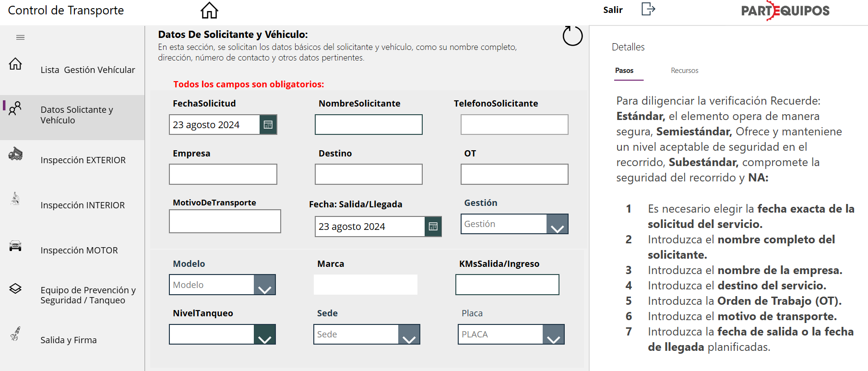The width and height of the screenshot is (868, 371).
Task: Click the Salir logout icon
Action: (648, 9)
